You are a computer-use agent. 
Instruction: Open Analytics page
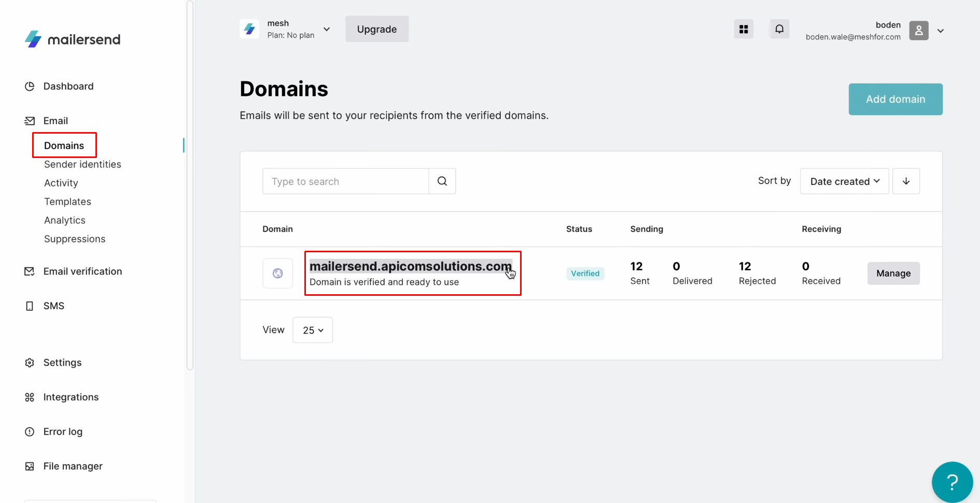point(65,220)
